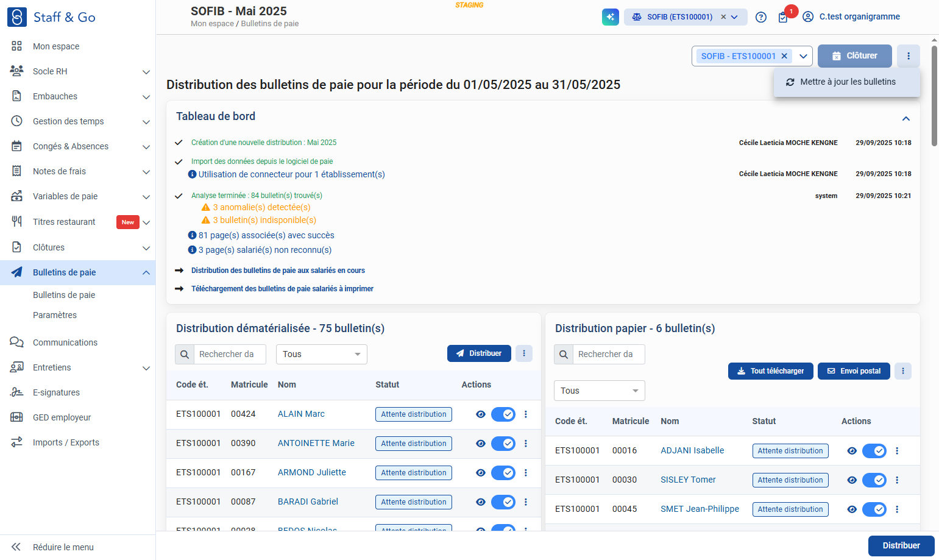Open the Bulletins de paie submenu item
The width and height of the screenshot is (939, 560).
tap(64, 295)
